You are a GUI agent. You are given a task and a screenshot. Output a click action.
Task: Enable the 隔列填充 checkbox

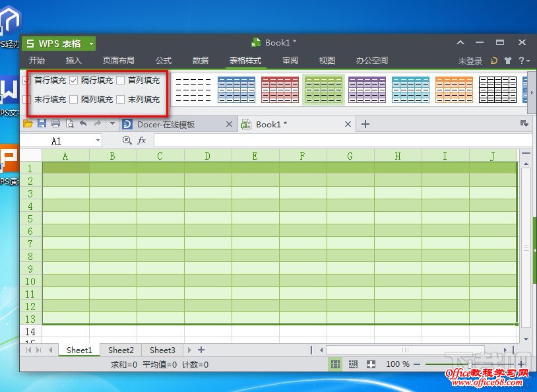click(x=74, y=100)
